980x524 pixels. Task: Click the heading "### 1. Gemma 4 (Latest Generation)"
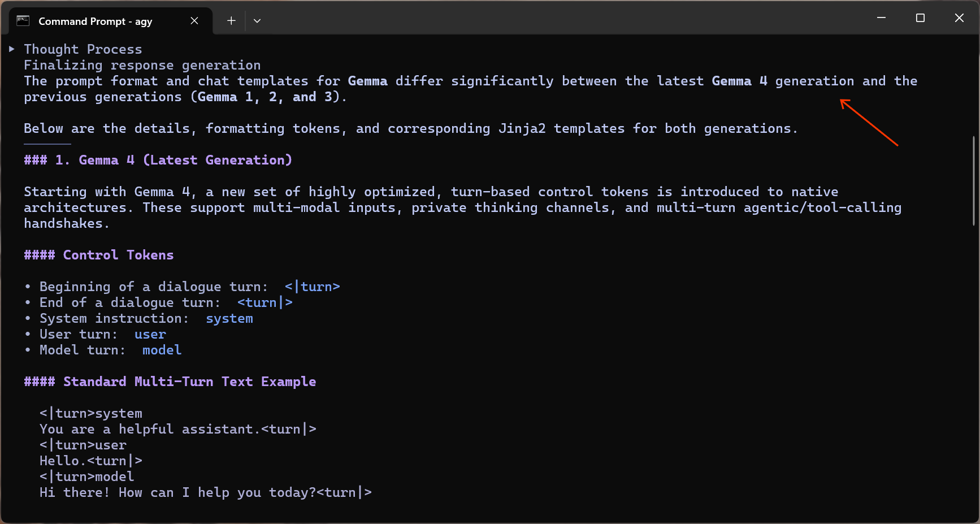[x=158, y=160]
